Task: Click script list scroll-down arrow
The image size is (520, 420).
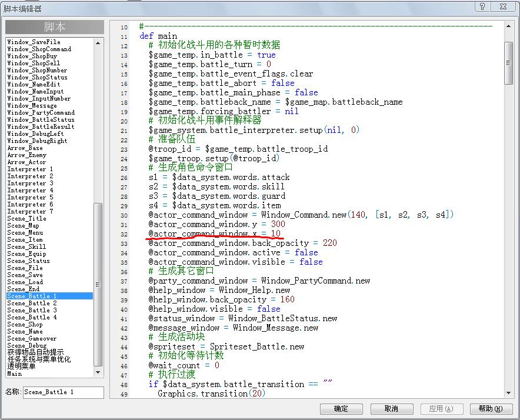Action: tap(98, 372)
